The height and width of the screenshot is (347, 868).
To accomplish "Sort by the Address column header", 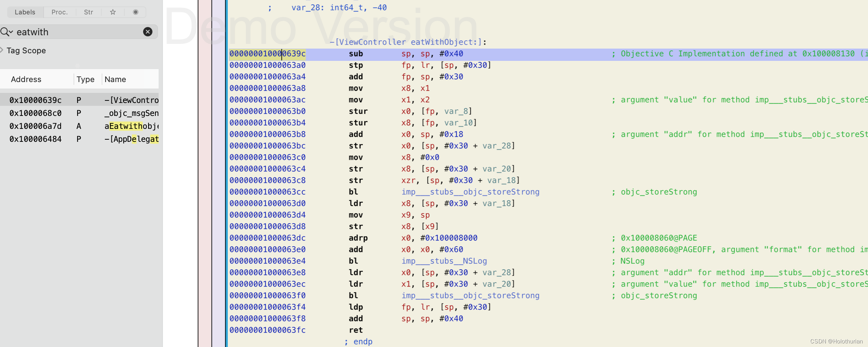I will pyautogui.click(x=26, y=79).
